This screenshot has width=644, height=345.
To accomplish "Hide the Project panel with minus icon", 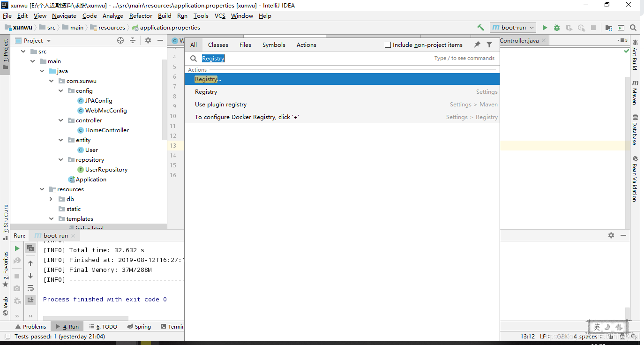I will click(160, 41).
